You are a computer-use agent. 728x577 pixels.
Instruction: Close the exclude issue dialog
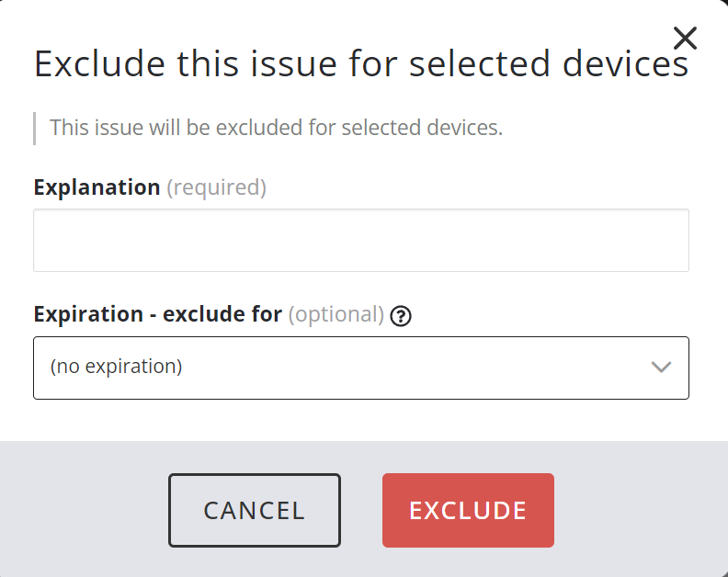(685, 38)
